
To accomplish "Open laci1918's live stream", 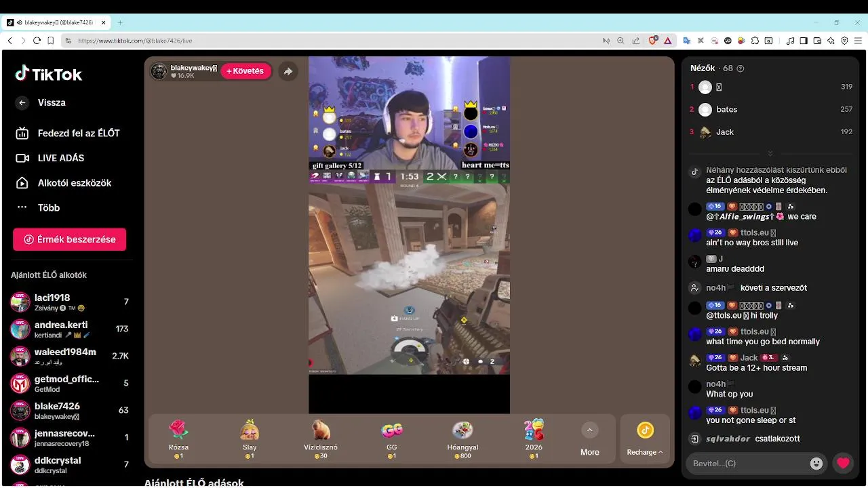I will pos(69,302).
